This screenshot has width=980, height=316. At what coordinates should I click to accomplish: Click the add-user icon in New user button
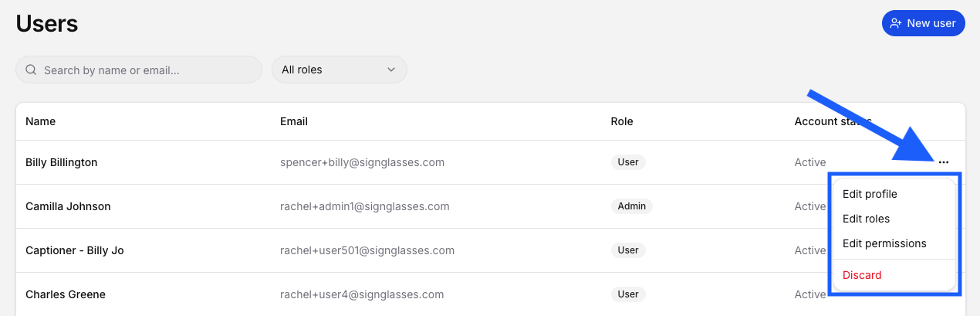(896, 23)
